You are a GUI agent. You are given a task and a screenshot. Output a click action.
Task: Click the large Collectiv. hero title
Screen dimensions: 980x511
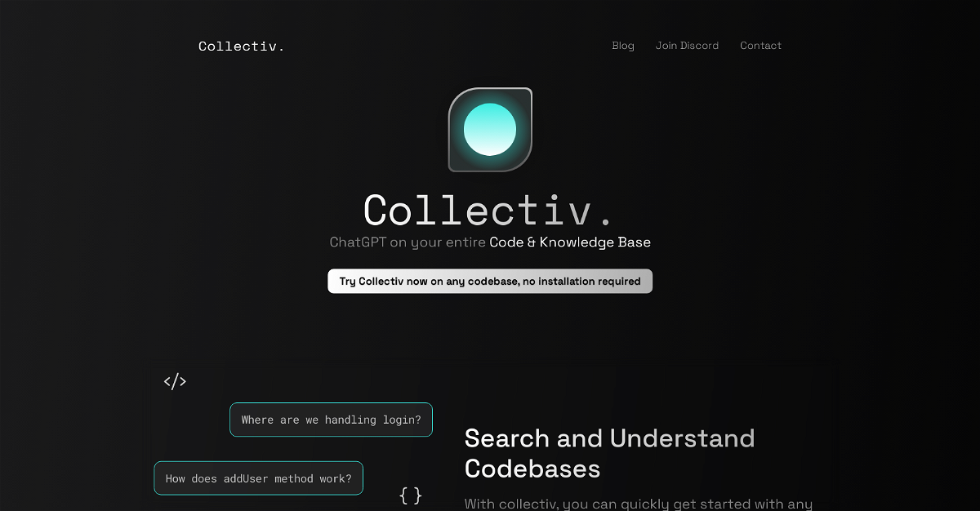click(x=488, y=210)
